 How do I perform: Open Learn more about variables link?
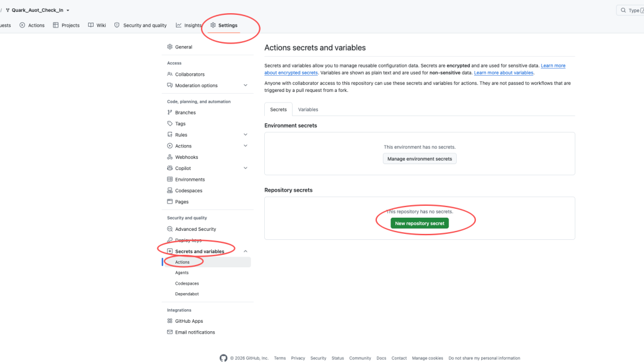pyautogui.click(x=503, y=73)
